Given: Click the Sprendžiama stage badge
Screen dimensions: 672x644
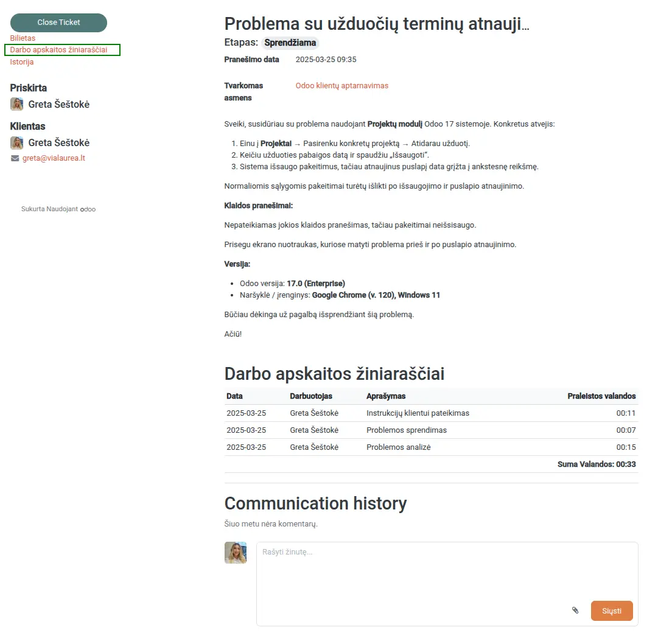Looking at the screenshot, I should coord(290,43).
